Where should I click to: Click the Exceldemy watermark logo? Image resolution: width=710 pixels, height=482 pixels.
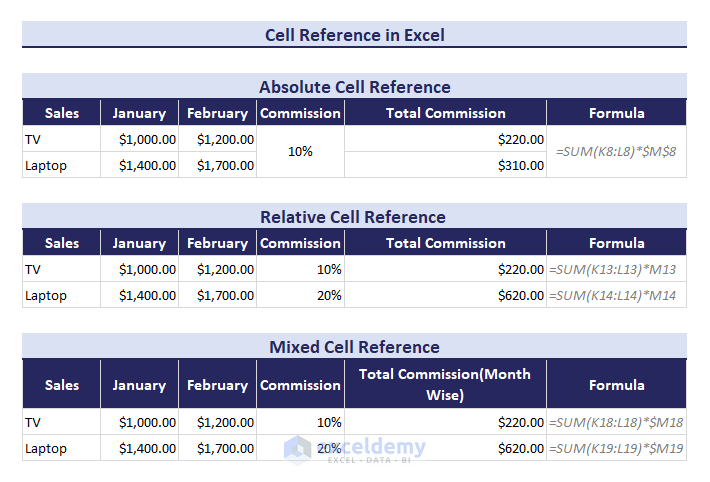(x=355, y=448)
